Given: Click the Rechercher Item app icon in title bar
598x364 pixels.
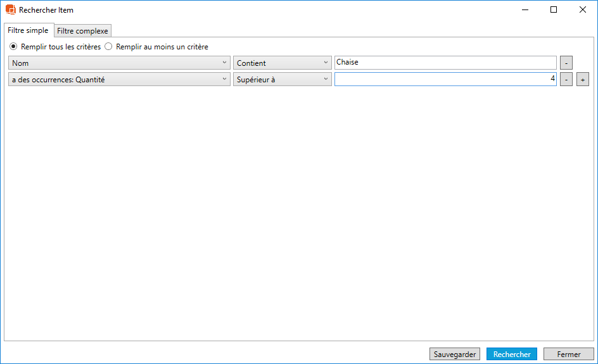Looking at the screenshot, I should tap(11, 10).
